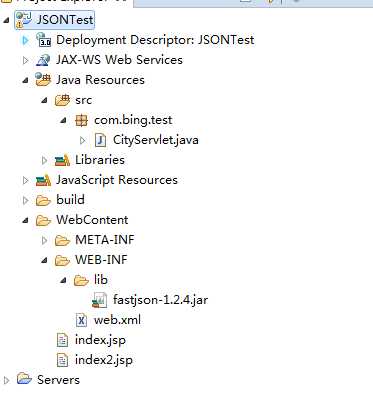373x394 pixels.
Task: Click the META-INF folder icon
Action: pos(62,240)
